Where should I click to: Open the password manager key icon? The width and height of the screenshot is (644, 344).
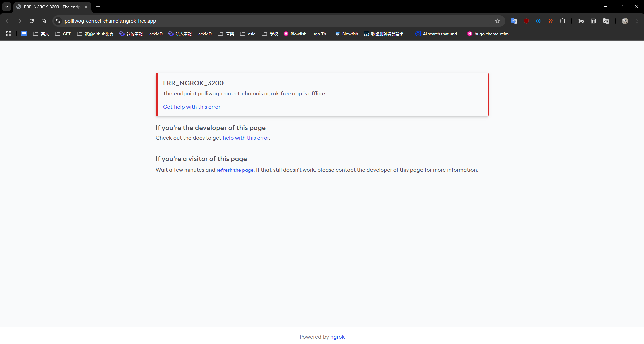[x=581, y=21]
